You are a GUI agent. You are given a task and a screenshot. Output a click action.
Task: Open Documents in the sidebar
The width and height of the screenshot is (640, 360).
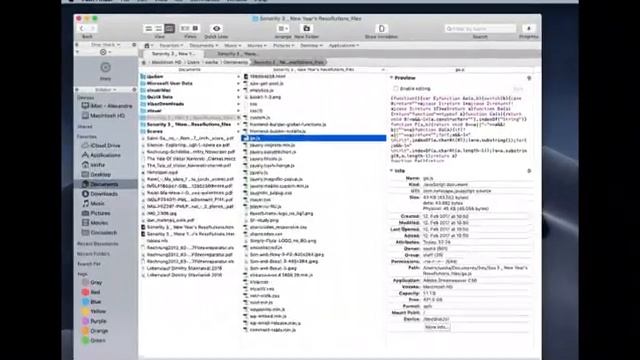[x=106, y=184]
